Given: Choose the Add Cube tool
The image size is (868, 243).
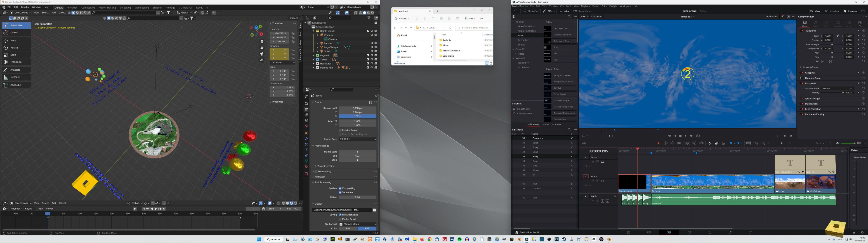Looking at the screenshot, I should point(16,85).
